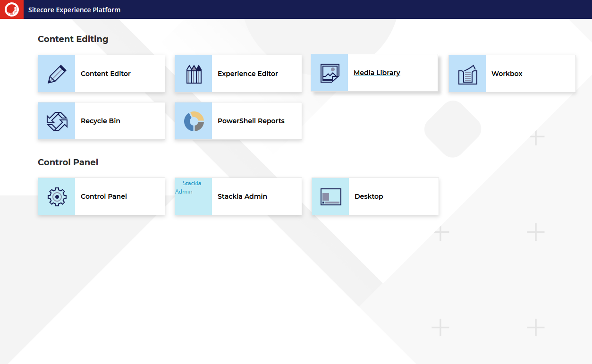The height and width of the screenshot is (364, 592).
Task: Click the Experience Editor colored pencils icon
Action: point(194,74)
